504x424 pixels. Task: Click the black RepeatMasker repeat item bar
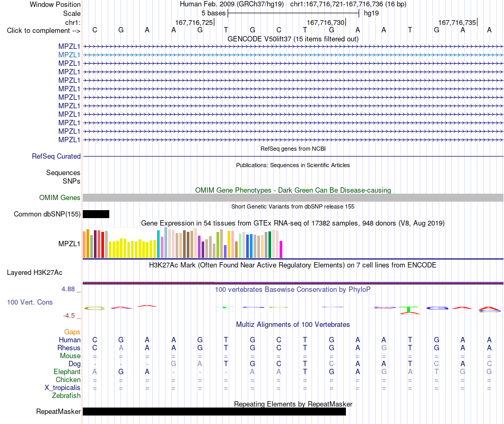(x=214, y=411)
